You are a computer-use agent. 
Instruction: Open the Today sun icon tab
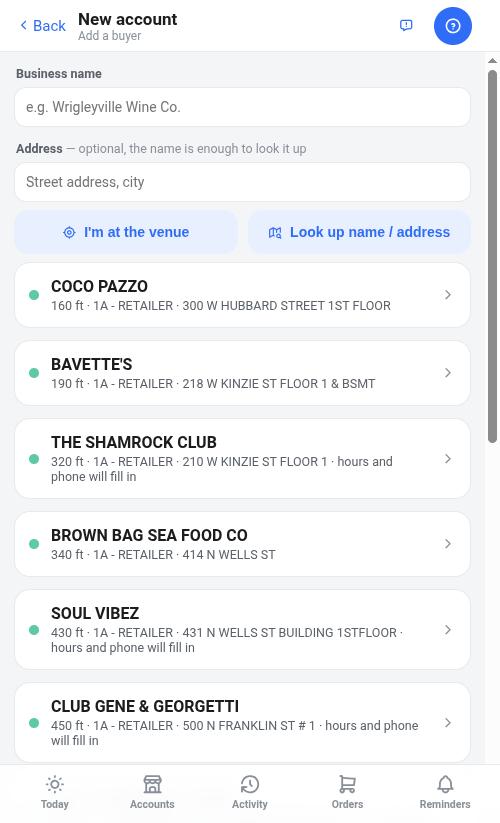55,793
